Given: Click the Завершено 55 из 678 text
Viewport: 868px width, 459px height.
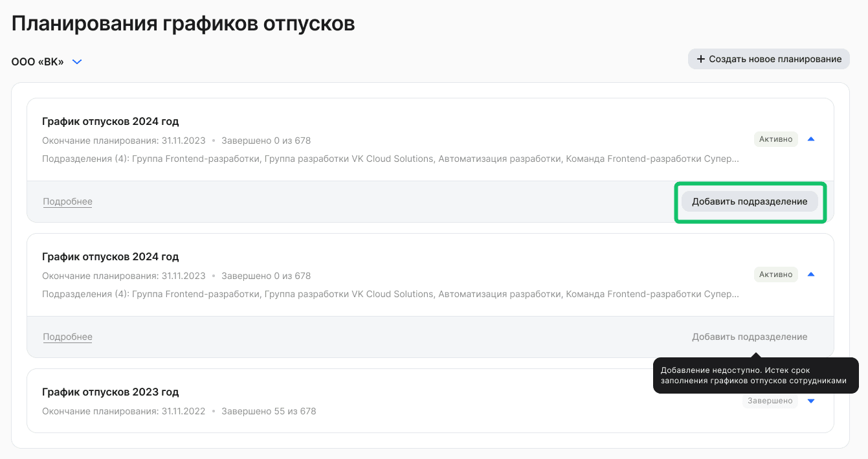Looking at the screenshot, I should (269, 411).
